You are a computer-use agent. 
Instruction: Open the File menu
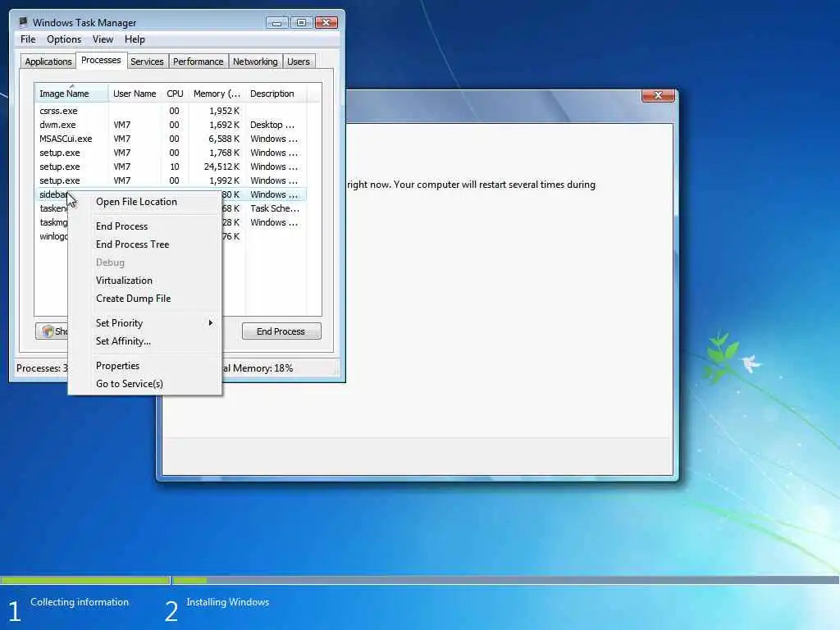tap(28, 39)
